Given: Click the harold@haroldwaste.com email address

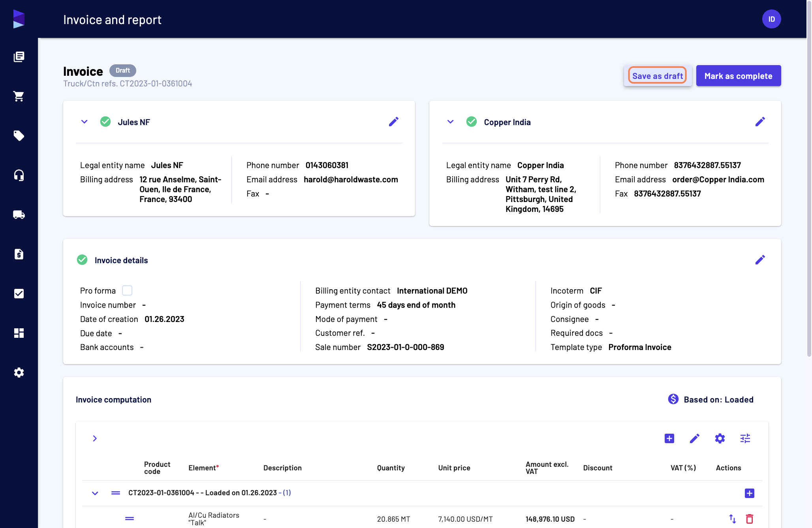Looking at the screenshot, I should click(351, 180).
